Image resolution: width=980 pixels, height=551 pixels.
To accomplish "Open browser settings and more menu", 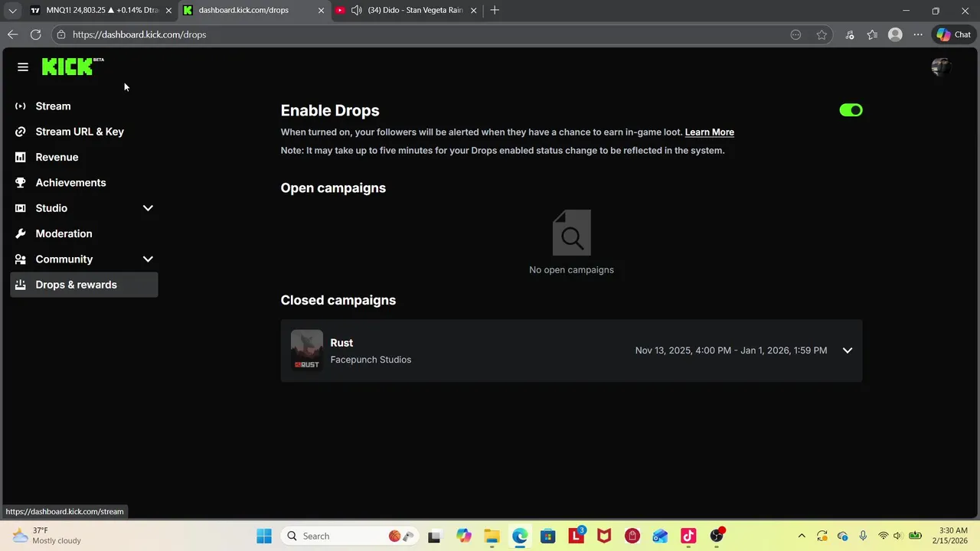I will (x=918, y=34).
